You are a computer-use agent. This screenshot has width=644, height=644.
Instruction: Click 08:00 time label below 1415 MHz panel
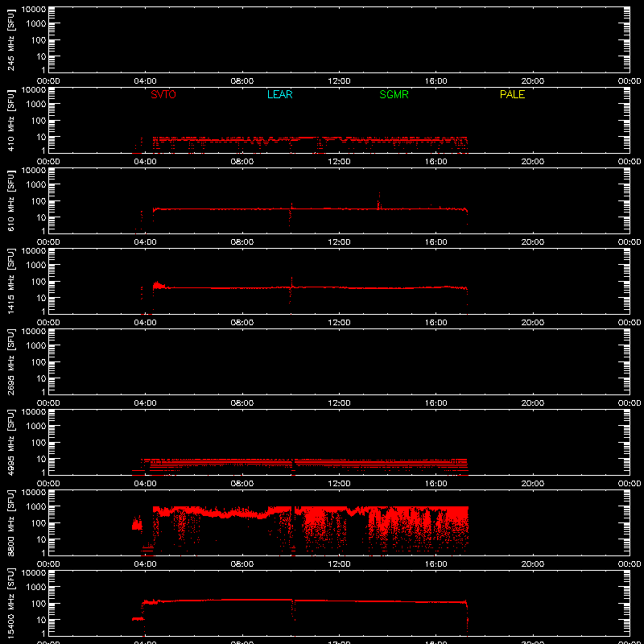point(242,323)
